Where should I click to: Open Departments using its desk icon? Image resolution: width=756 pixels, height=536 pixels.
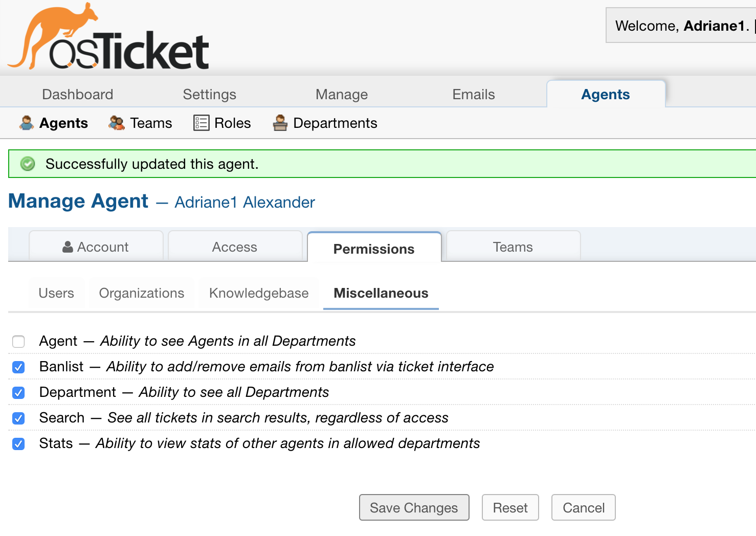pos(280,123)
